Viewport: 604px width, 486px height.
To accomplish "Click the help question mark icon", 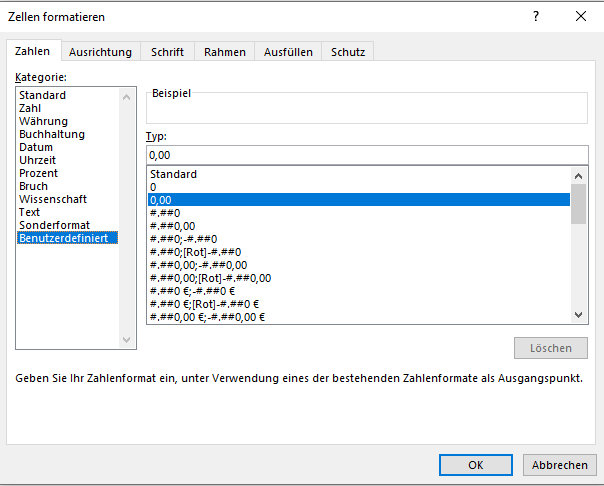I will click(536, 16).
